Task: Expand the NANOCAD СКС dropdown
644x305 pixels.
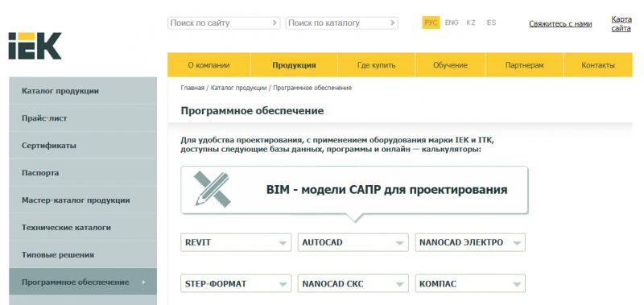Action: [353, 283]
